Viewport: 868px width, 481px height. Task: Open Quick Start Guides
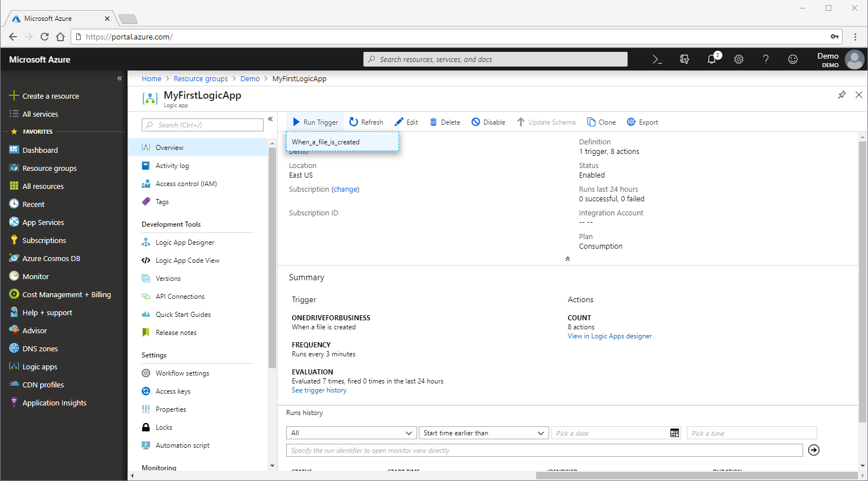(198, 315)
